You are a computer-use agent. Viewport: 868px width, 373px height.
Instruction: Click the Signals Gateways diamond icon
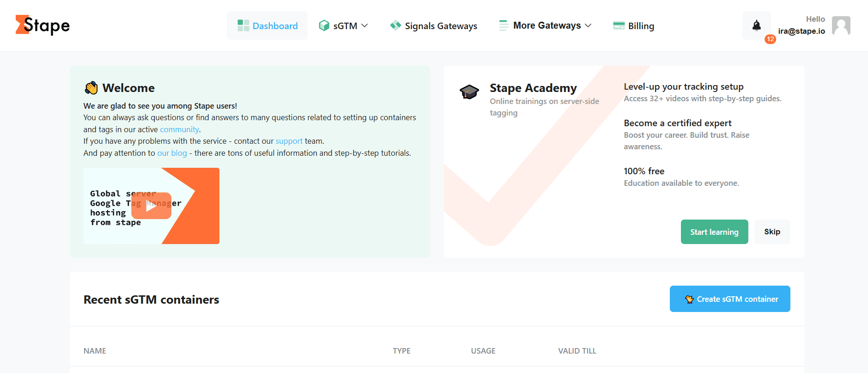[395, 25]
